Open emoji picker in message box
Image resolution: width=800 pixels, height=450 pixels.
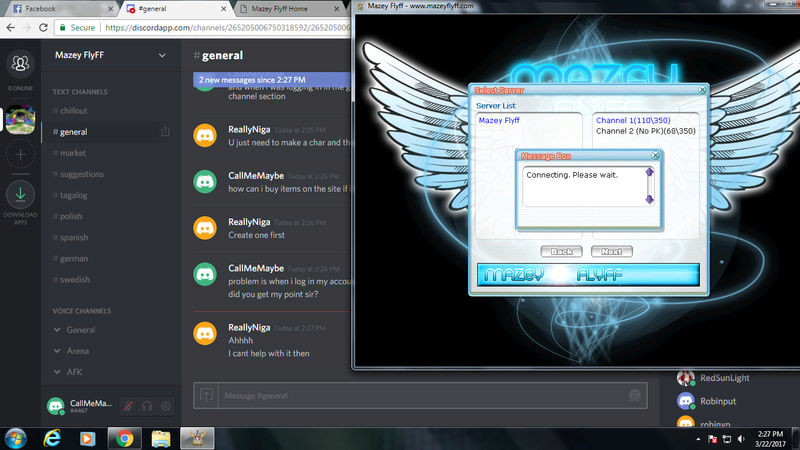click(x=635, y=395)
